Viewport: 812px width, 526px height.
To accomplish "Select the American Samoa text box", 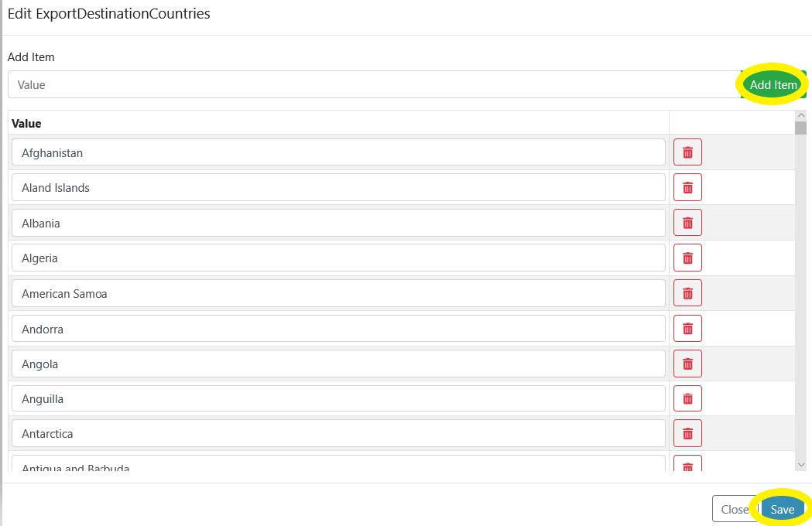I will pyautogui.click(x=338, y=293).
